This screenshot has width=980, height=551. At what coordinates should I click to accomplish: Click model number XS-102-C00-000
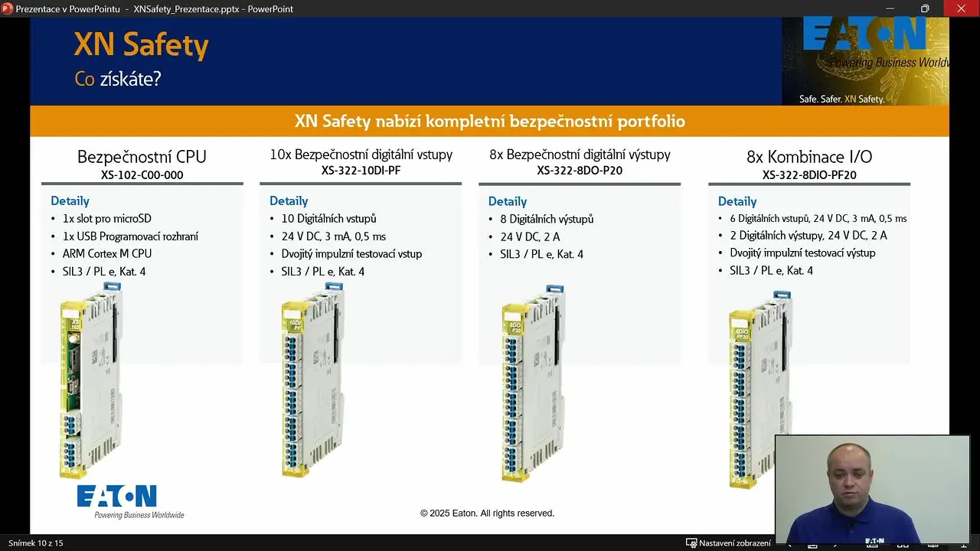(142, 175)
